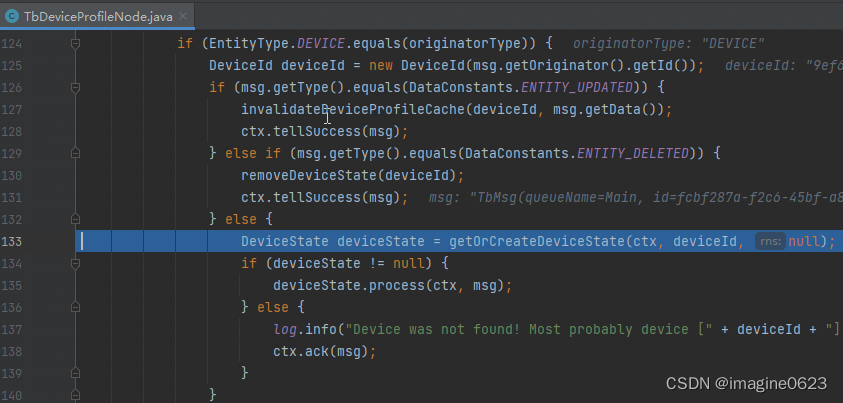Click the fold end marker at line 139

(75, 373)
